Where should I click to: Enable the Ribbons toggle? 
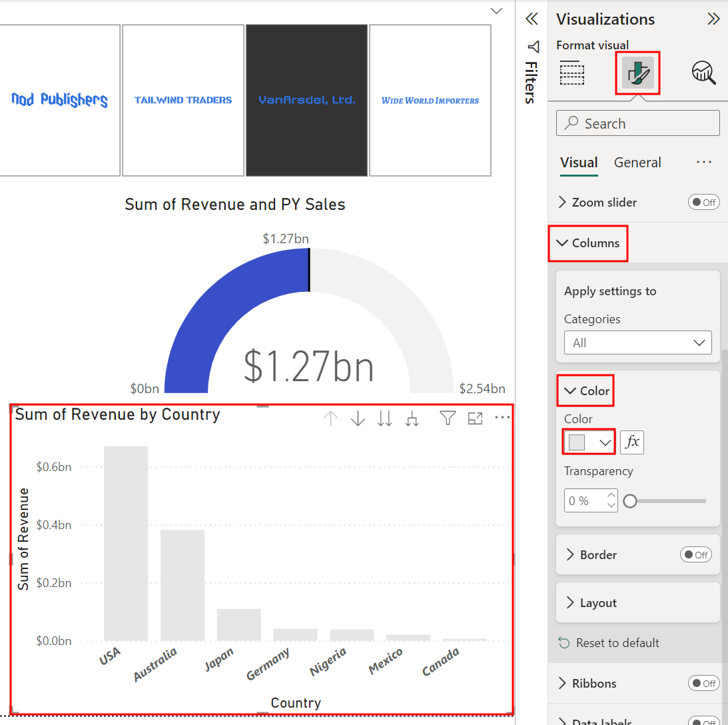tap(703, 683)
